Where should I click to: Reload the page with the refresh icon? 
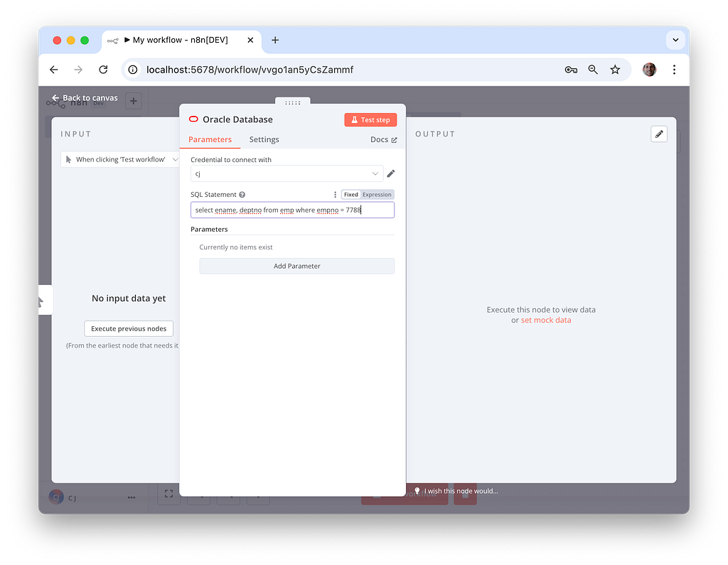click(x=103, y=70)
